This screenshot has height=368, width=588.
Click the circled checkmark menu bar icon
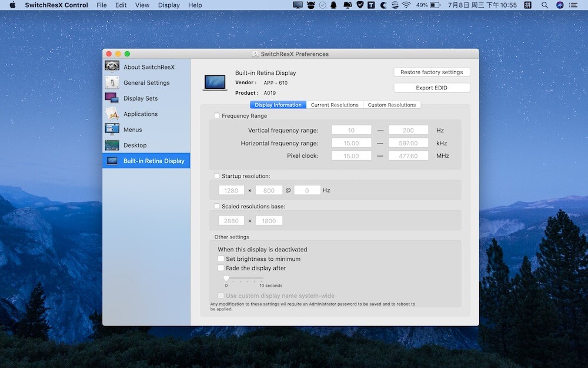tap(322, 5)
